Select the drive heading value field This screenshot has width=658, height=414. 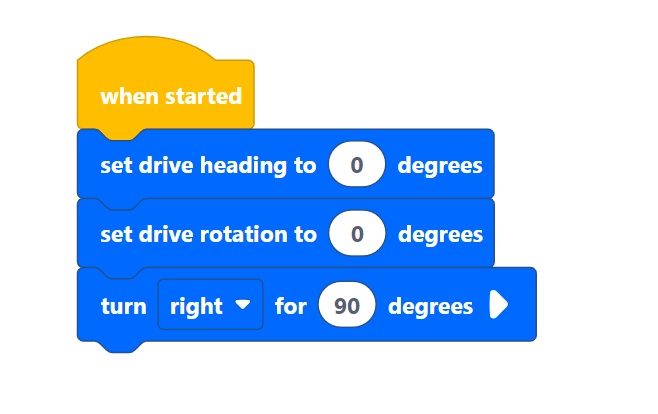[357, 165]
